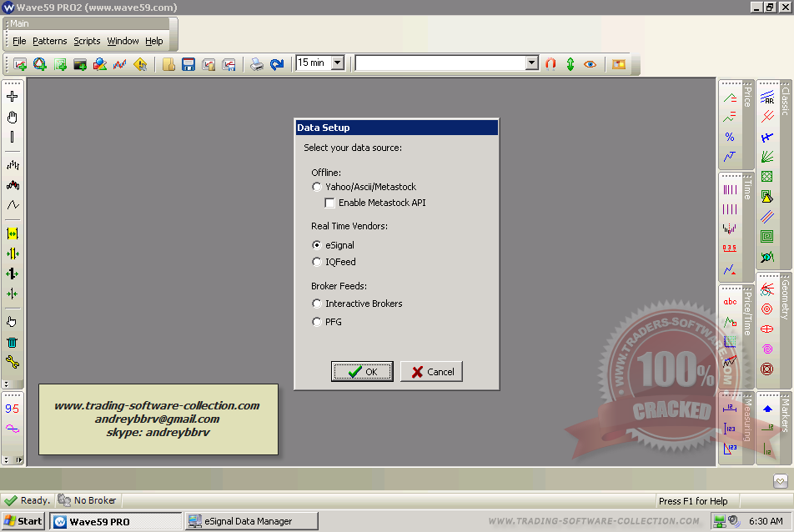Select the hand pan tool
The height and width of the screenshot is (532, 794).
pos(12,118)
